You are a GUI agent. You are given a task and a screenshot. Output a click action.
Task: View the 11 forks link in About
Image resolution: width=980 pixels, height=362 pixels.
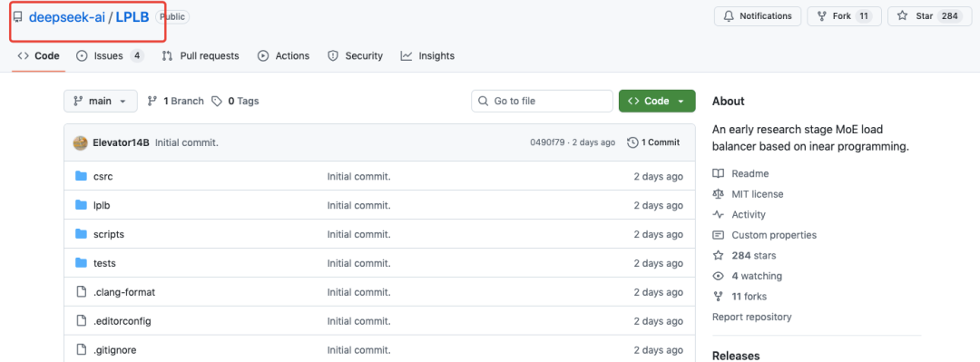750,297
